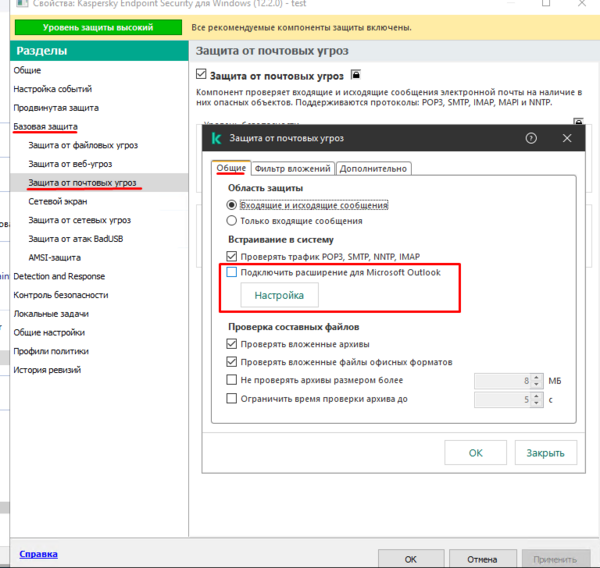Select Базовая защита section
The width and height of the screenshot is (600, 568).
[46, 126]
